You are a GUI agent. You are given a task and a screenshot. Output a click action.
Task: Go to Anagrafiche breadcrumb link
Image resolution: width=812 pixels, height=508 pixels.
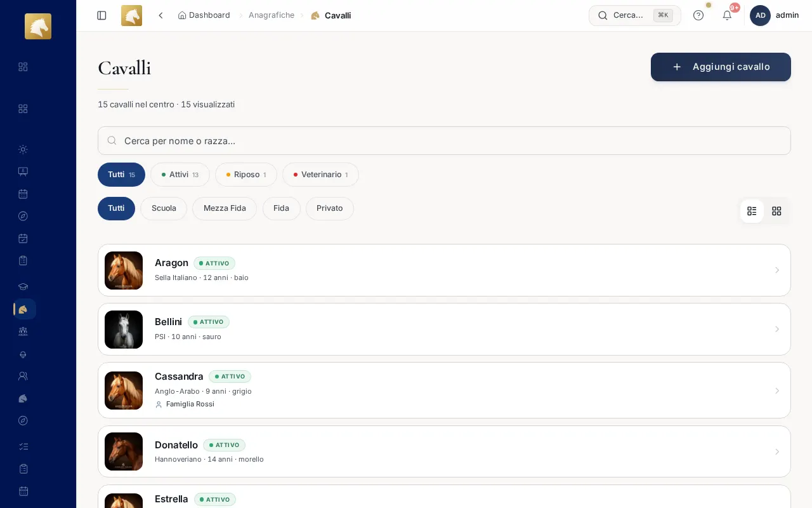coord(272,15)
